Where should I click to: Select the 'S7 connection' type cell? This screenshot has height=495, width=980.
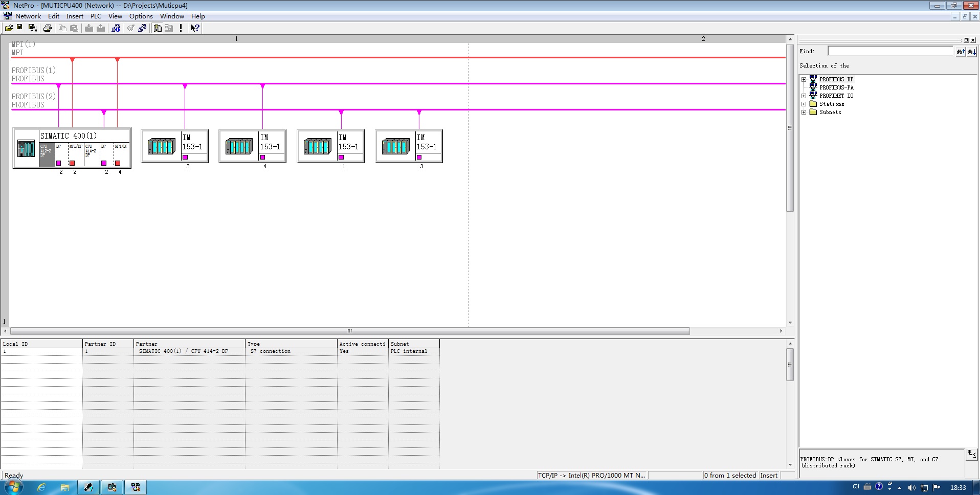point(291,351)
